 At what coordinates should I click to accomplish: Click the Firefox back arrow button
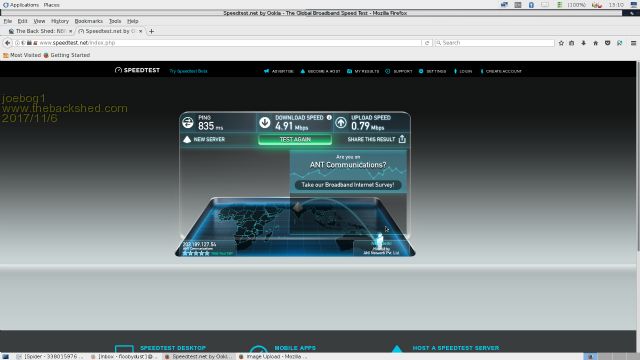[7, 43]
